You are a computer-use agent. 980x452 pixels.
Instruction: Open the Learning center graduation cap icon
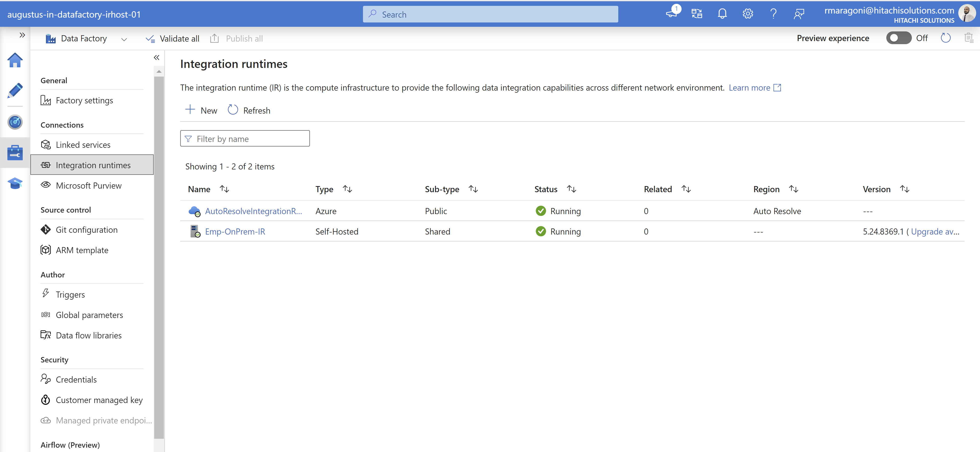pyautogui.click(x=15, y=184)
